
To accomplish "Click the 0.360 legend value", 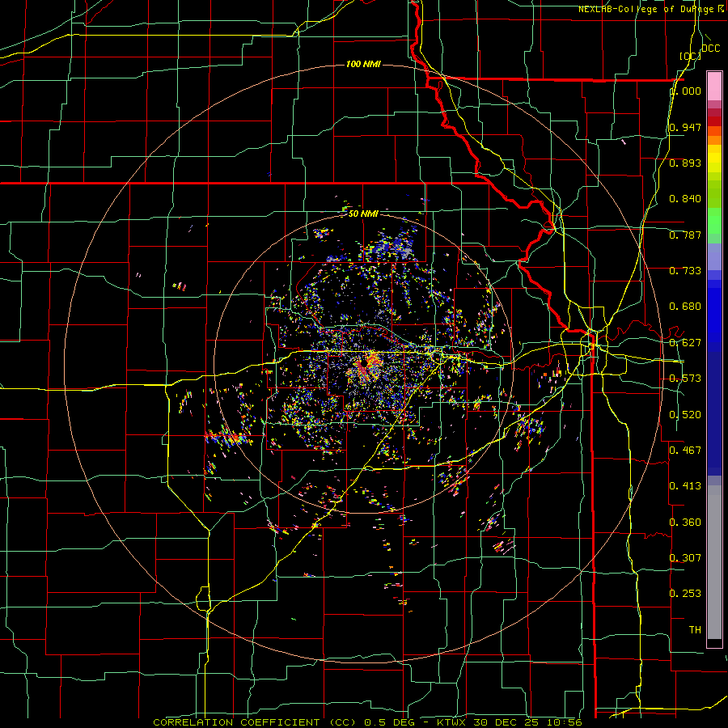I will coord(685,523).
